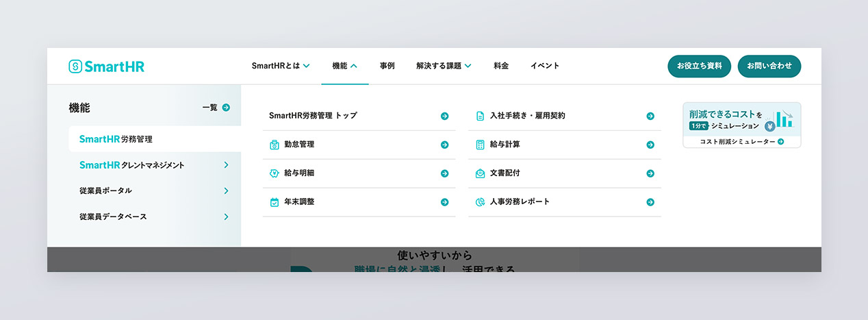868x320 pixels.
Task: Click the calendar icon beside 年末調整
Action: click(275, 202)
